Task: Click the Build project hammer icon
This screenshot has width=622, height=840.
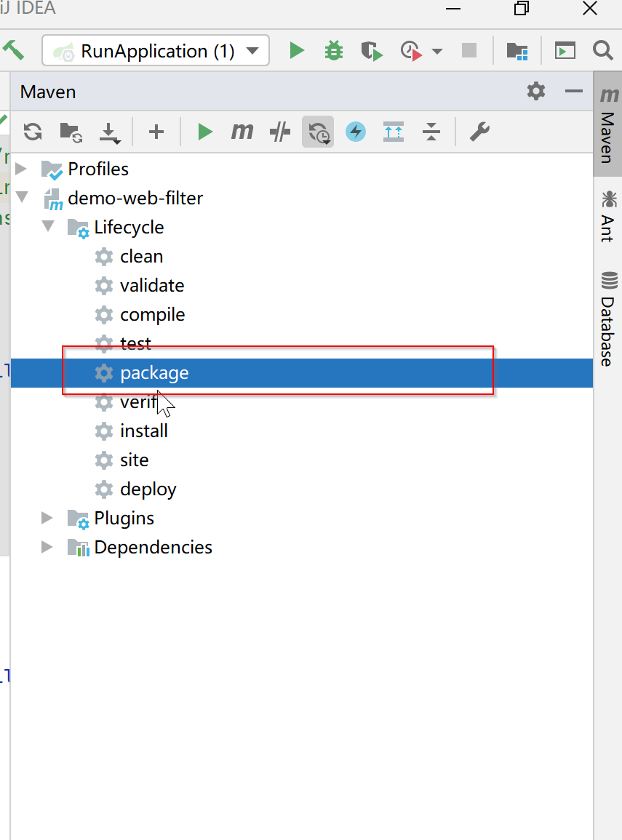Action: click(13, 50)
